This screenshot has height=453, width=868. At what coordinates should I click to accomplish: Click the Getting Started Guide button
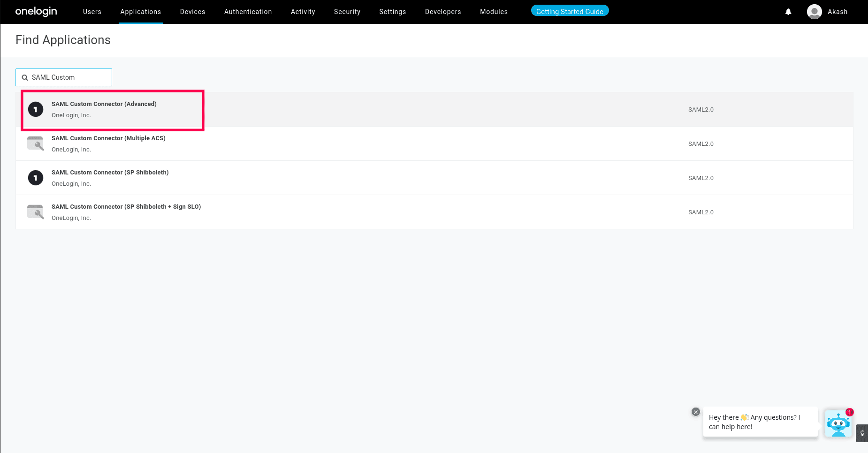pos(570,11)
